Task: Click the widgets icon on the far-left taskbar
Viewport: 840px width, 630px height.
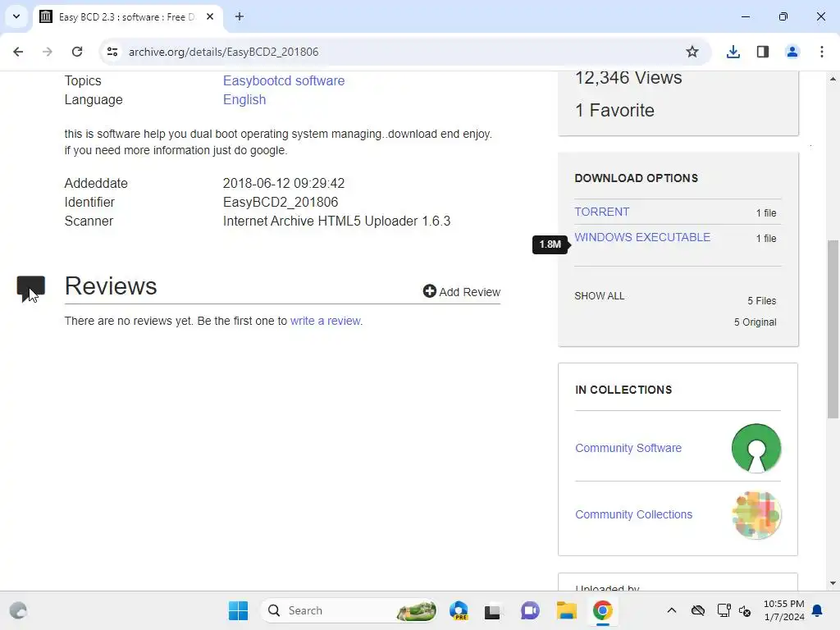Action: [18, 610]
